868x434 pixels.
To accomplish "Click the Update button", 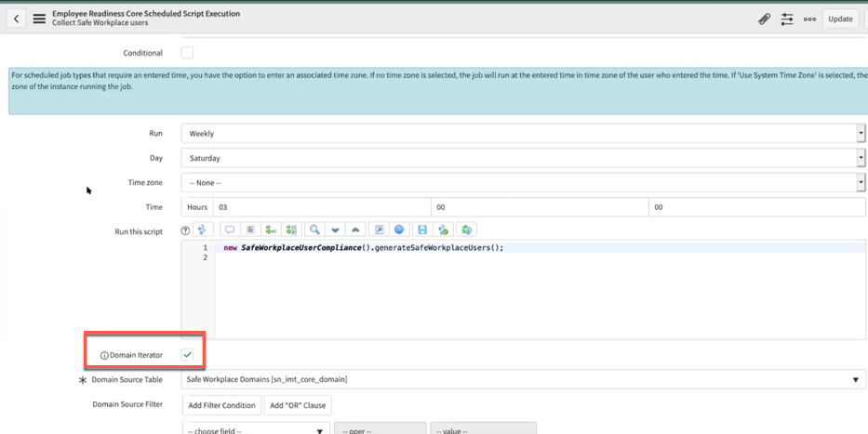I will (840, 19).
